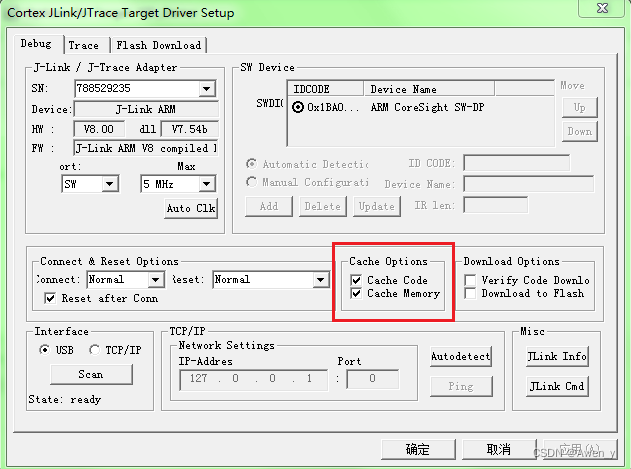
Task: Uncheck the Cache Memory option
Action: coord(356,293)
